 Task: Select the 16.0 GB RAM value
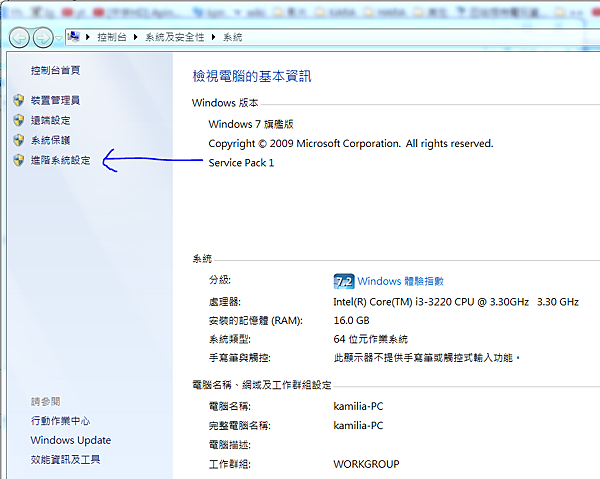click(x=351, y=320)
